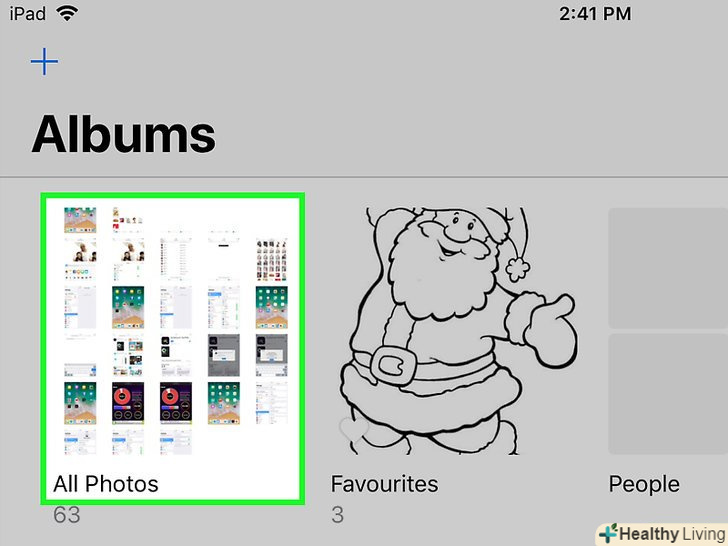Viewport: 728px width, 546px height.
Task: Select the upper People album tile
Action: tap(668, 268)
